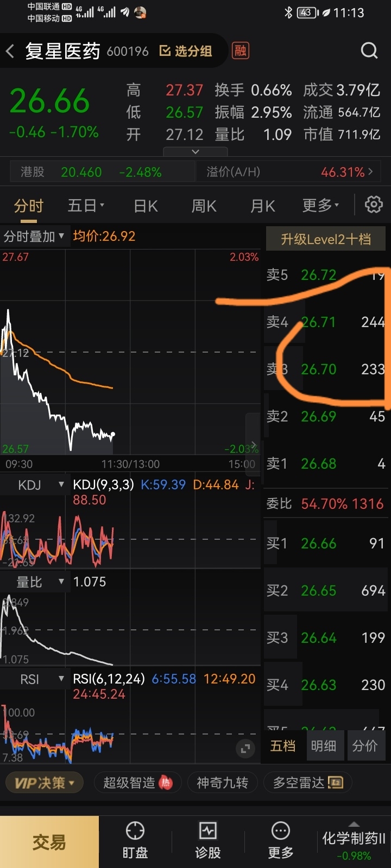Open the 分时叠加 dropdown

coord(35,237)
